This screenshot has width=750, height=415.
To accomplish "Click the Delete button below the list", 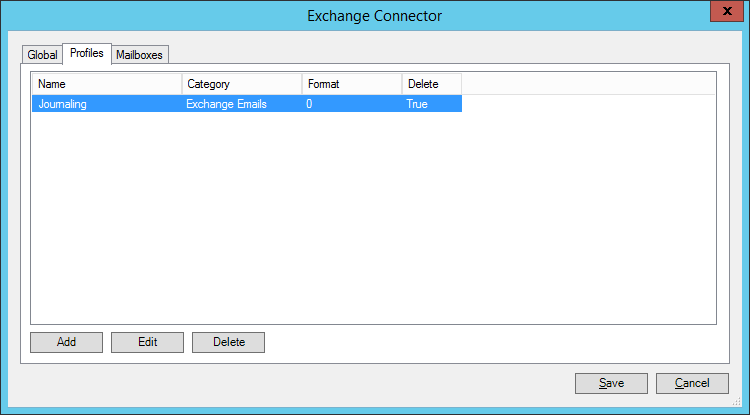I will pos(229,342).
